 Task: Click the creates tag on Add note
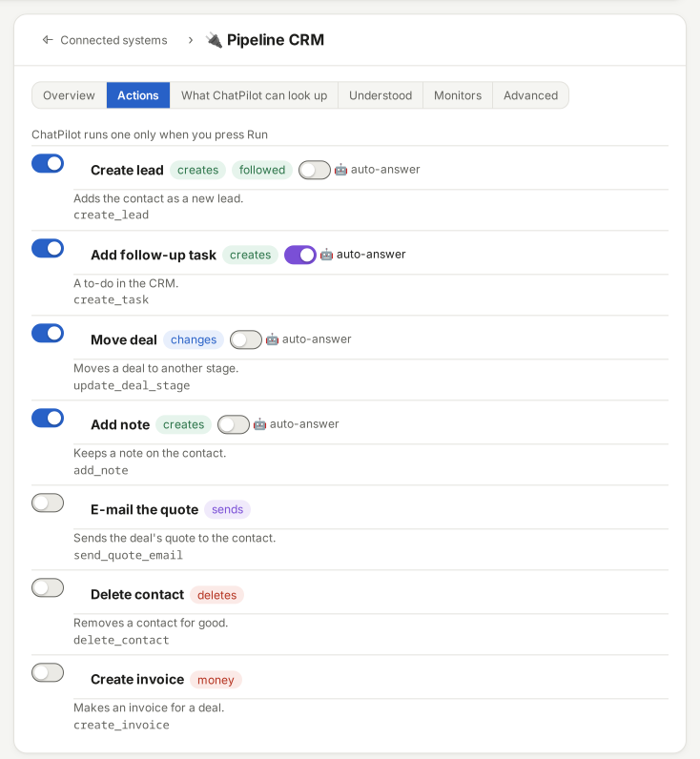click(x=183, y=424)
